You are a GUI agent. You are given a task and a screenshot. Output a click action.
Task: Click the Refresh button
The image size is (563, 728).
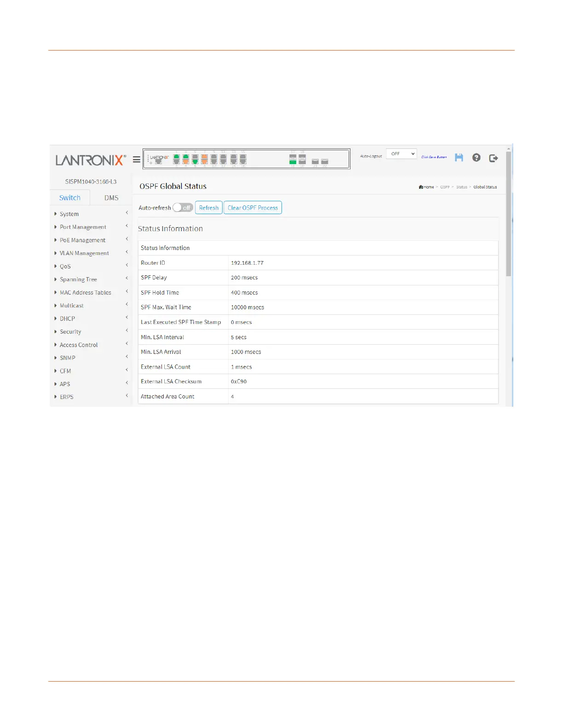coord(209,208)
